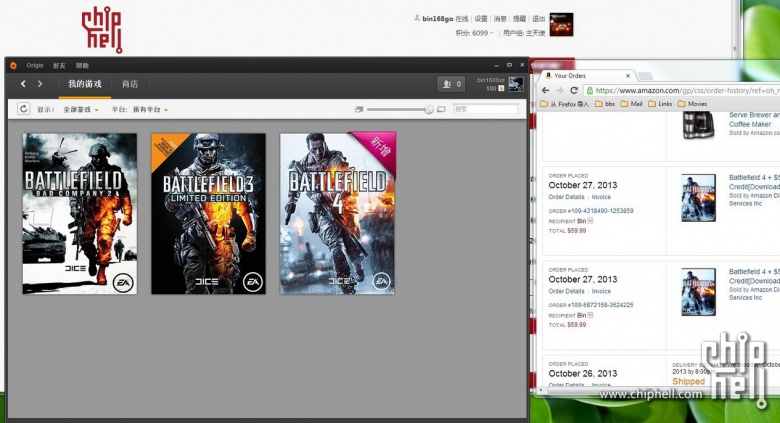Open Battlefield 4 product link in second October 27 order
The height and width of the screenshot is (423, 780).
point(754,276)
